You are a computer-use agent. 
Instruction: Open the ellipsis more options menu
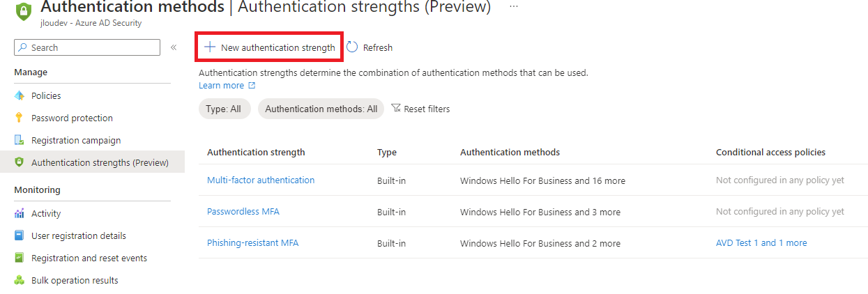(514, 6)
